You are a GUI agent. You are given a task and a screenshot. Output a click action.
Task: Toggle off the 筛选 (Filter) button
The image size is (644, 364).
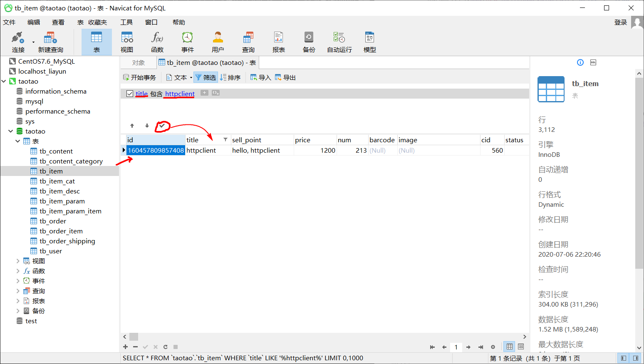coord(206,77)
